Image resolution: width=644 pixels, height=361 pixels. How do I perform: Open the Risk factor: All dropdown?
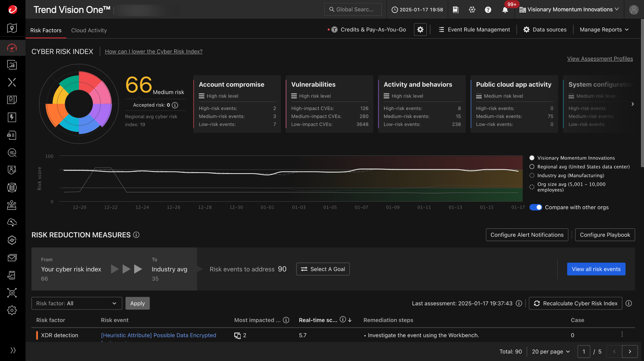(77, 303)
